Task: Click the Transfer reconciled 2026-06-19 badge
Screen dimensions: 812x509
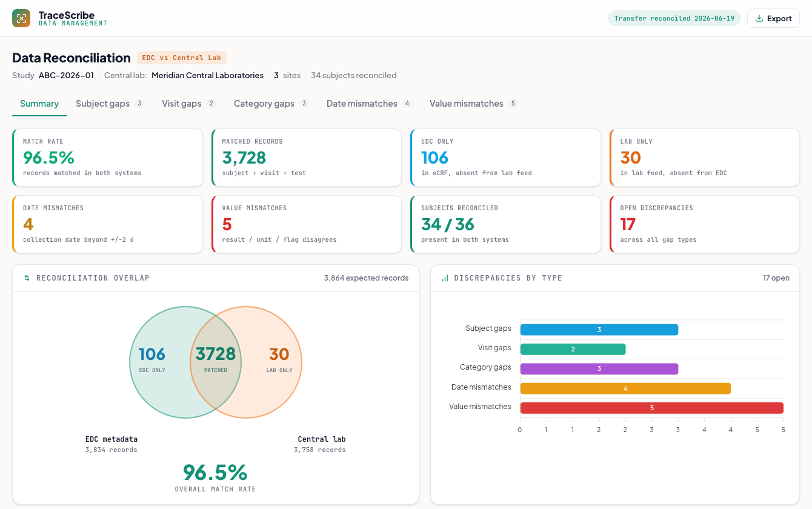Action: coord(674,18)
